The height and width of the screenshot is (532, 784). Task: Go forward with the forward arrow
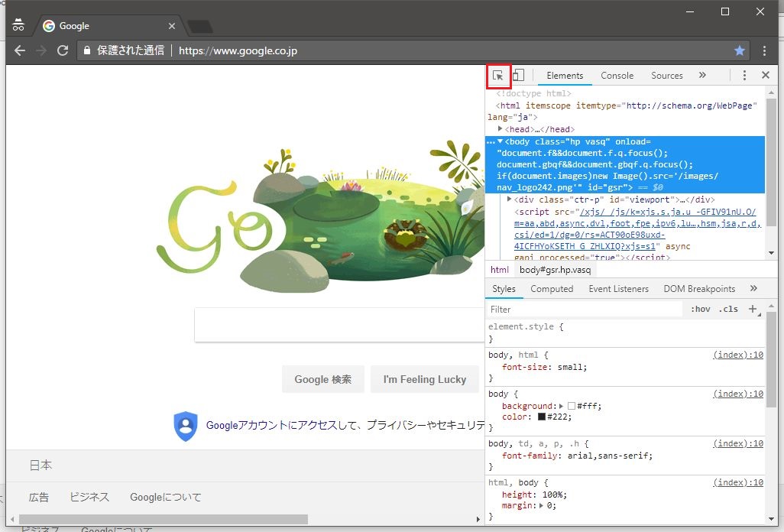click(x=41, y=50)
